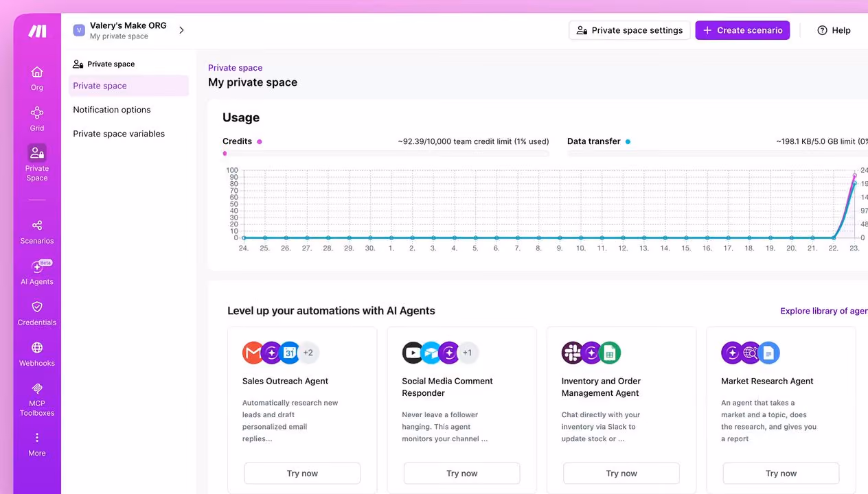Click the Sales Outreach Agent title
868x494 pixels.
click(x=285, y=381)
